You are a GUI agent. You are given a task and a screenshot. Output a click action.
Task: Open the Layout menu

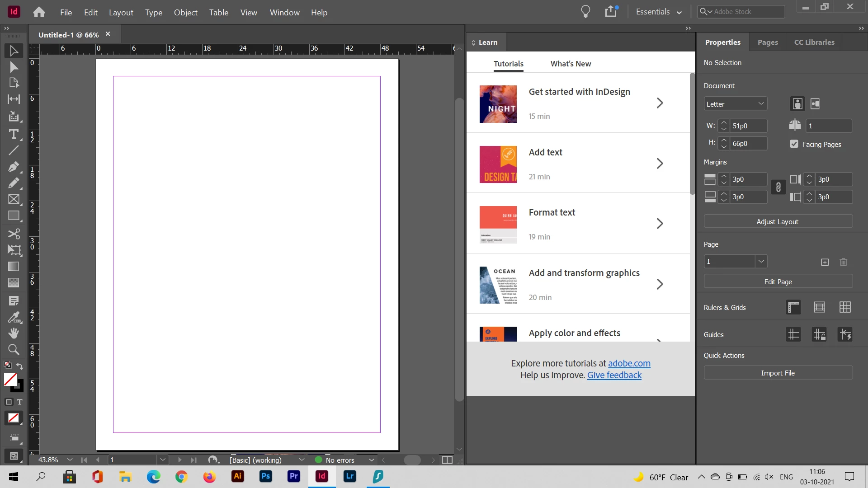[x=121, y=12]
